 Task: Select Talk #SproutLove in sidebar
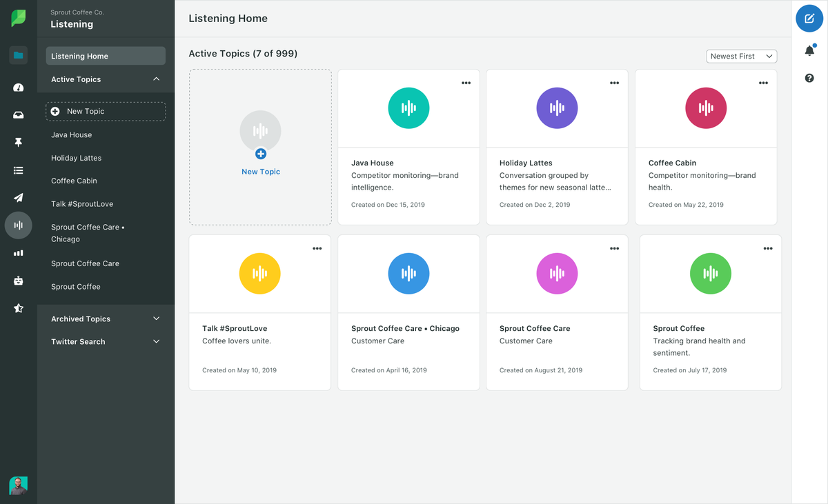(82, 204)
